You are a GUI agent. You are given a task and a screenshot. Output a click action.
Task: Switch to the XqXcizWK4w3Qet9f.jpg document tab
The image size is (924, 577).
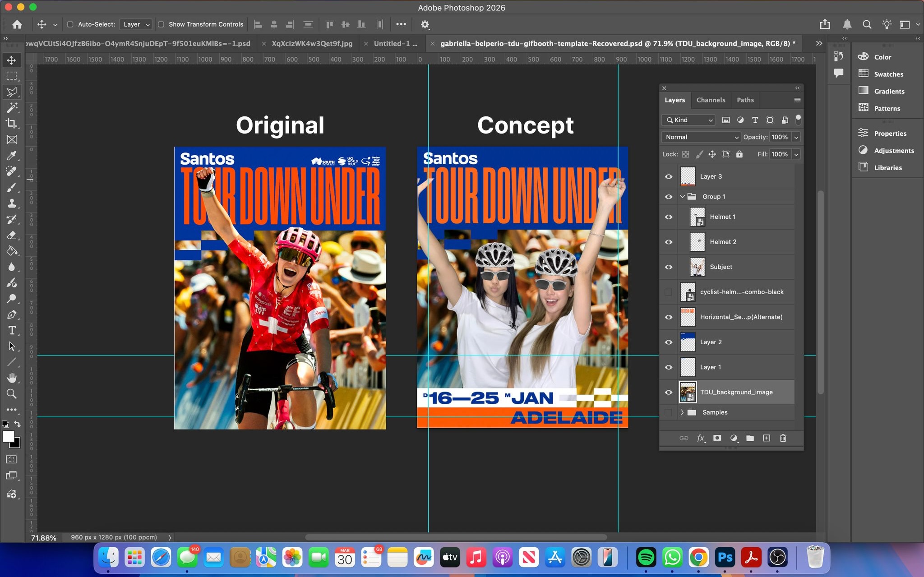tap(312, 44)
